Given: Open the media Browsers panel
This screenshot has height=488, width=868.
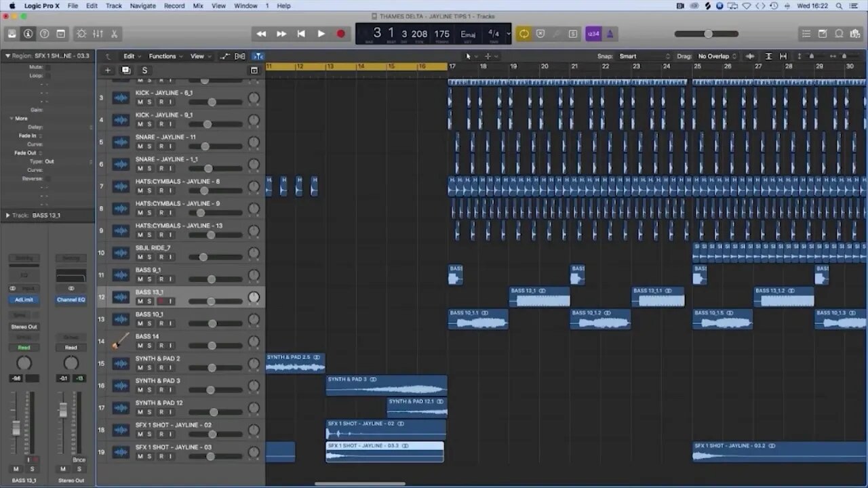Looking at the screenshot, I should [855, 34].
